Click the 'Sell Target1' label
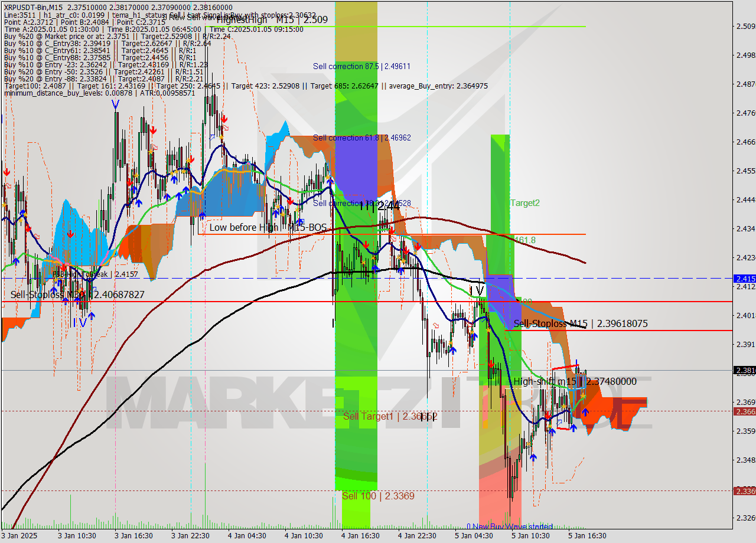The height and width of the screenshot is (543, 756). pos(390,416)
